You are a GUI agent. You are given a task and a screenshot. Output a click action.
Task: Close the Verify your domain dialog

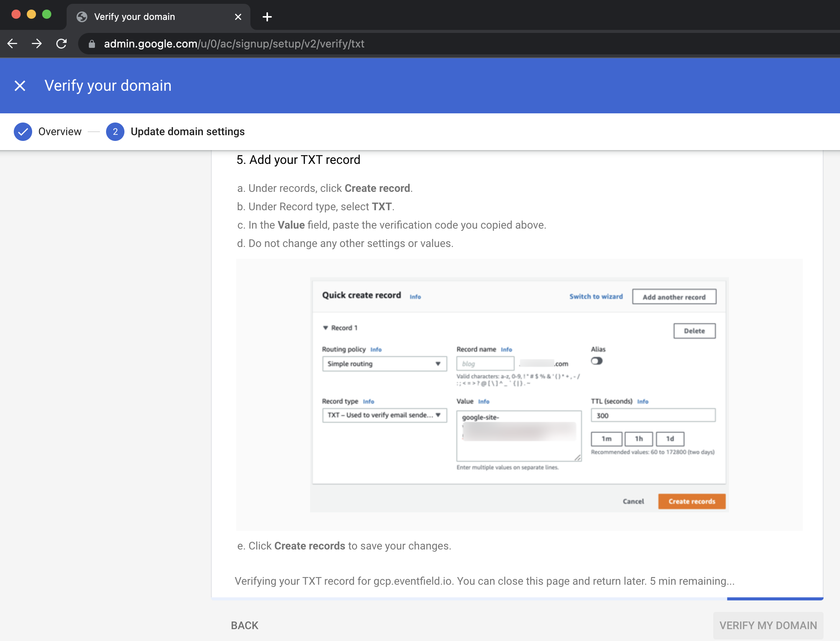pos(20,86)
